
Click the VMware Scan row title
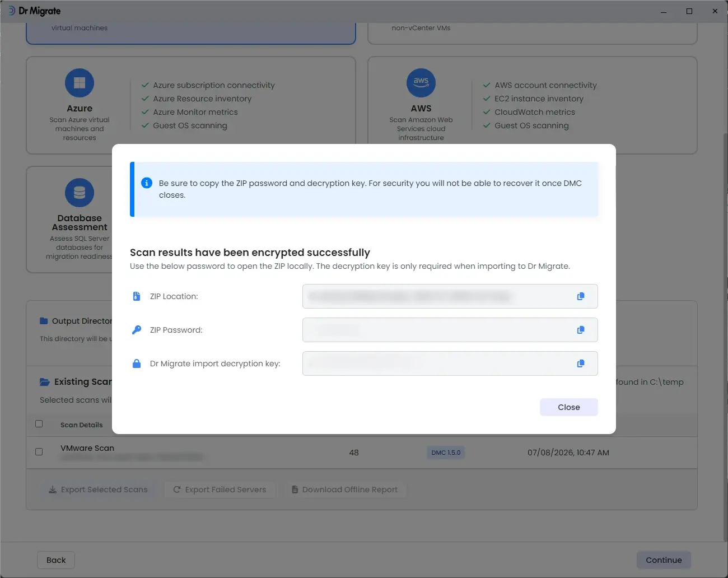tap(87, 448)
